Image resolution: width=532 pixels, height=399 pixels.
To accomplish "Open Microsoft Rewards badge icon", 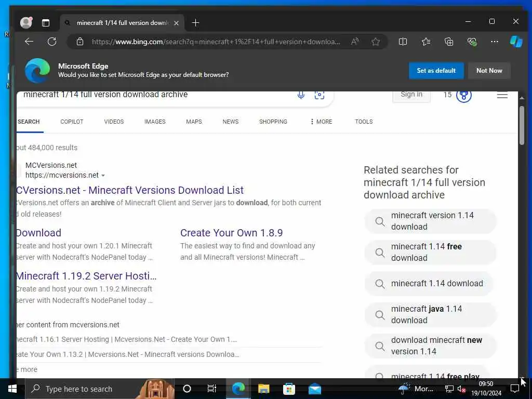I will (464, 96).
